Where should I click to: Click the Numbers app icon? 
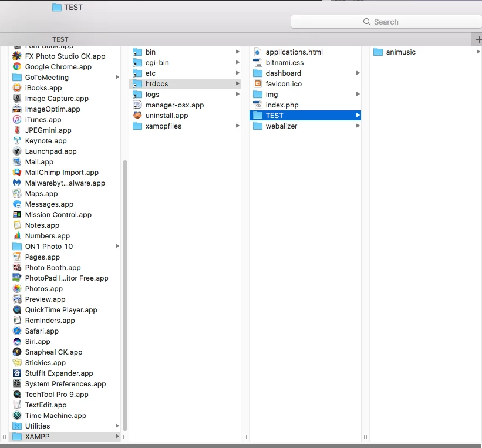click(x=17, y=236)
